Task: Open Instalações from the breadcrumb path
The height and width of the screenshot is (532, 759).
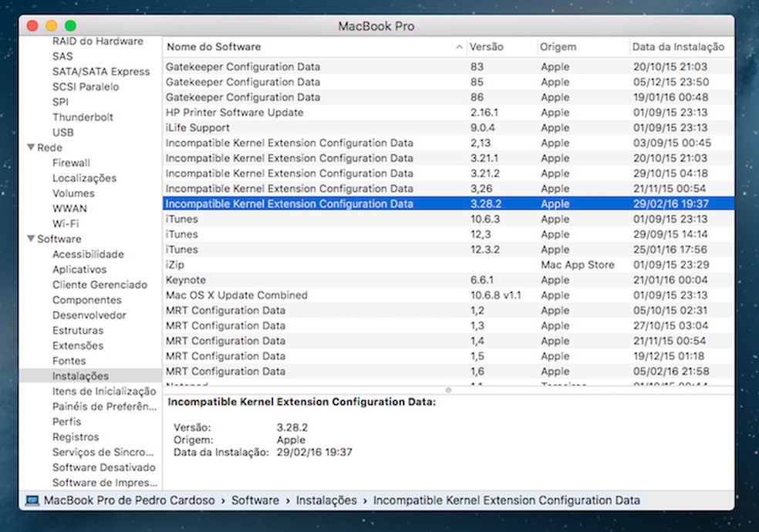Action: [326, 500]
